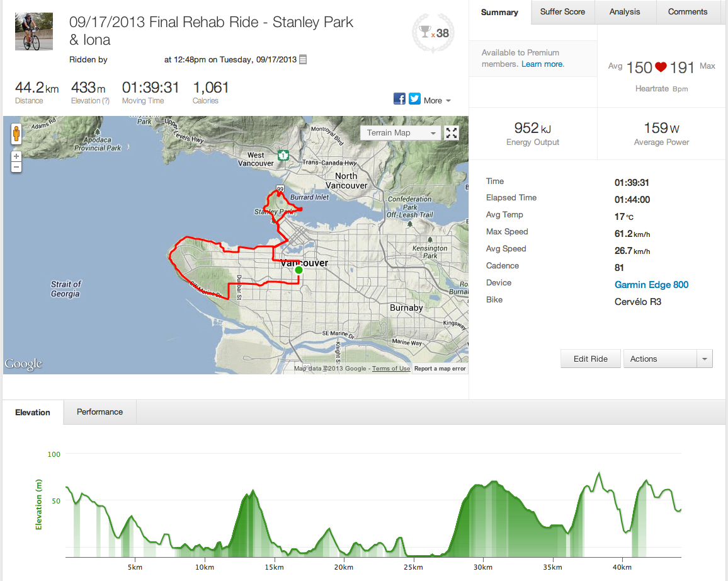Expand the Actions dropdown arrow
Image resolution: width=728 pixels, height=581 pixels.
(x=705, y=359)
